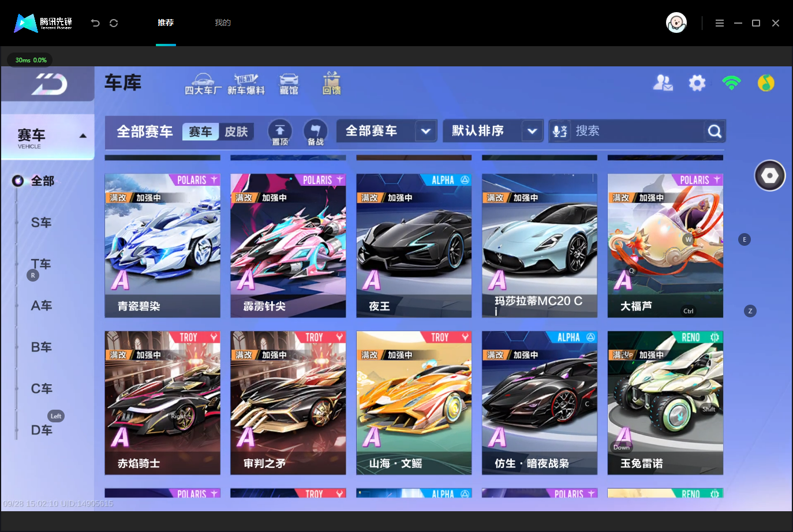The height and width of the screenshot is (532, 793).
Task: Go back with the undo arrow
Action: [95, 23]
